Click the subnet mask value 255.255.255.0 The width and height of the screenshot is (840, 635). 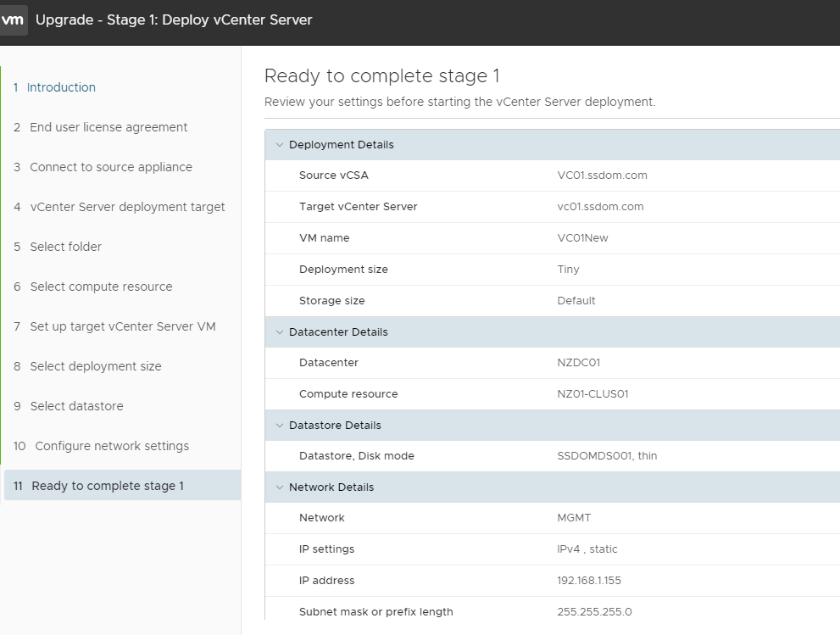click(595, 612)
